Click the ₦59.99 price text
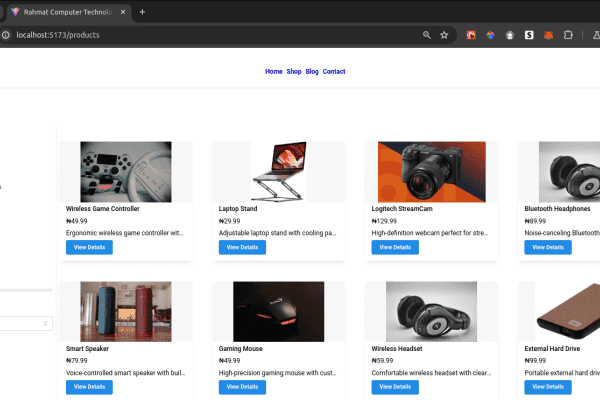600x400 pixels. 382,361
